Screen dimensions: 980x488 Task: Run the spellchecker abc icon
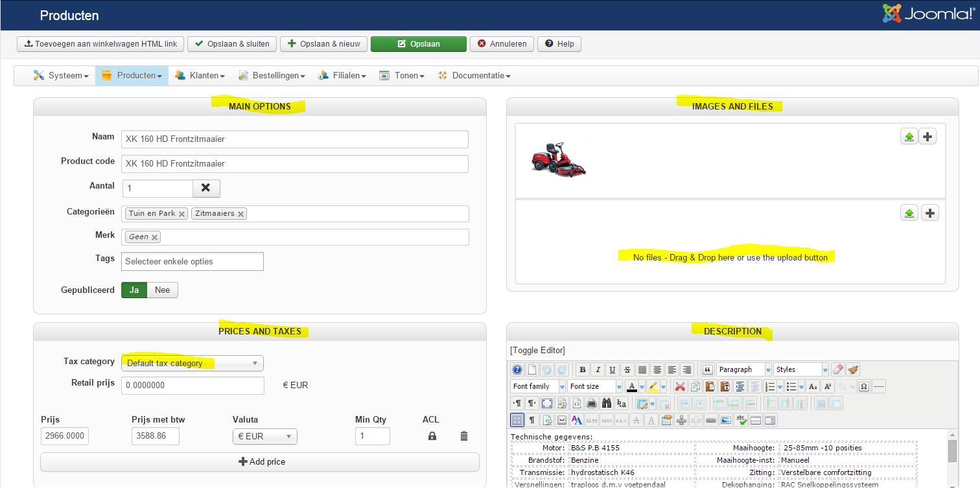coord(741,420)
